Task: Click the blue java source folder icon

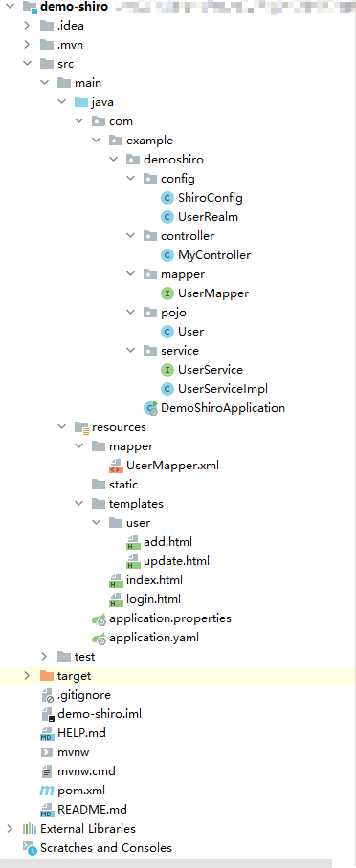Action: pyautogui.click(x=81, y=102)
